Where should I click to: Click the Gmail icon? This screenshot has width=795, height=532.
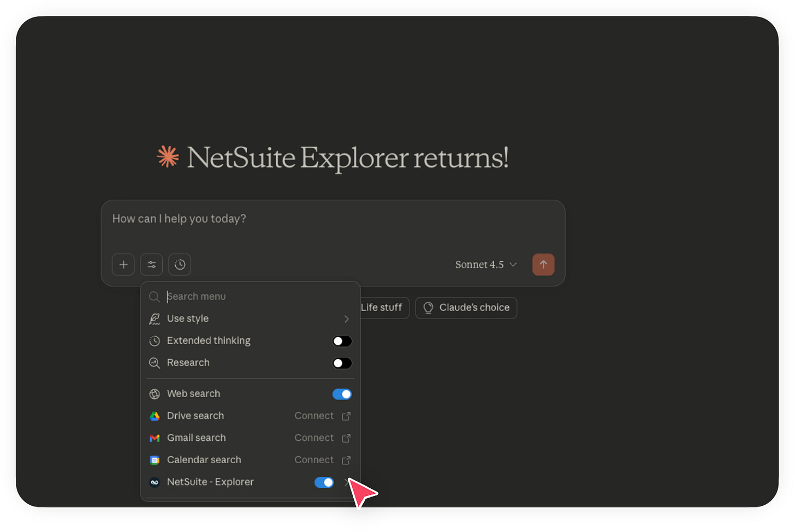click(155, 438)
